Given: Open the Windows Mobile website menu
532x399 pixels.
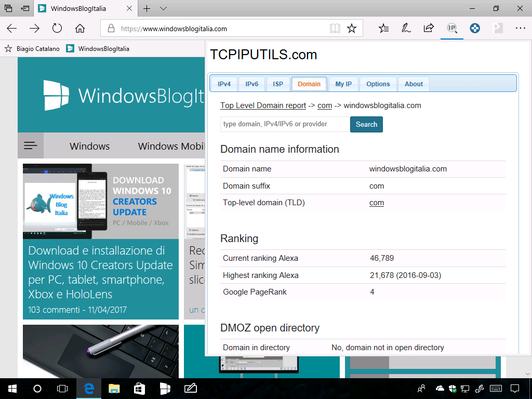Looking at the screenshot, I should coord(171,146).
